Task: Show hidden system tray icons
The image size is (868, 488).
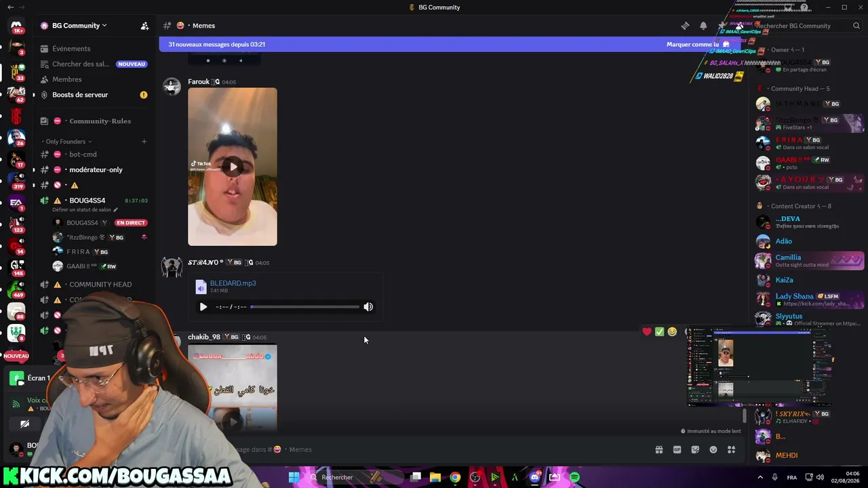Action: (x=759, y=477)
